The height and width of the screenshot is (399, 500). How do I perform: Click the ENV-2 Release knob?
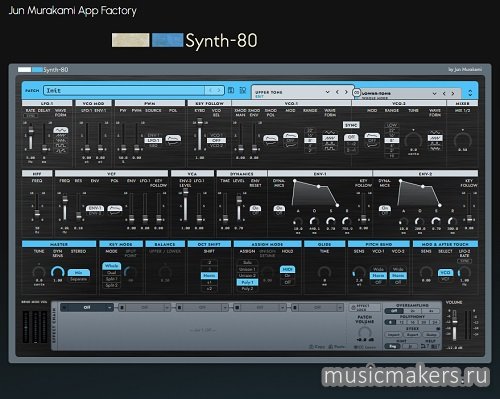tap(452, 221)
